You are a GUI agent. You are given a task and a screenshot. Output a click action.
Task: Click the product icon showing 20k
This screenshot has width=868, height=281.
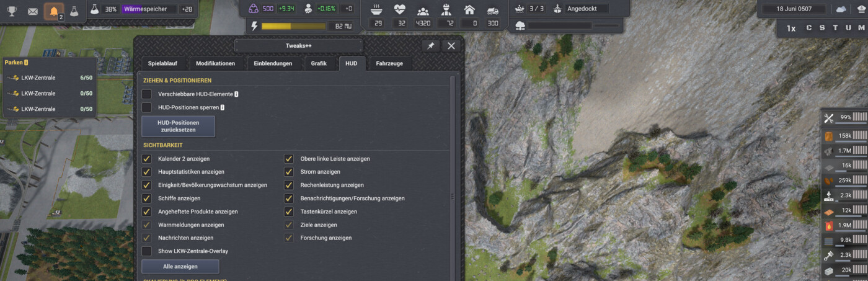point(829,270)
